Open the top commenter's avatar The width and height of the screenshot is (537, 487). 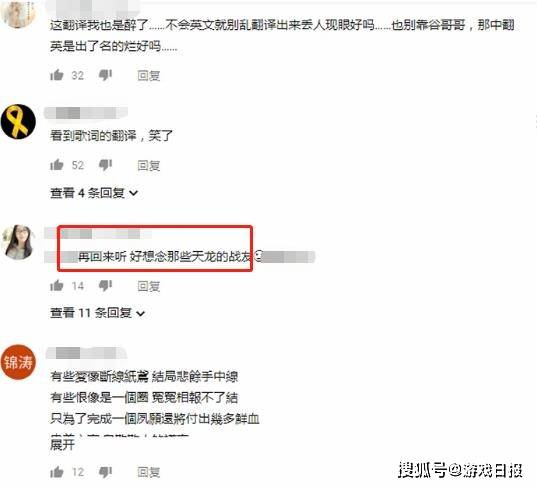coord(18,14)
